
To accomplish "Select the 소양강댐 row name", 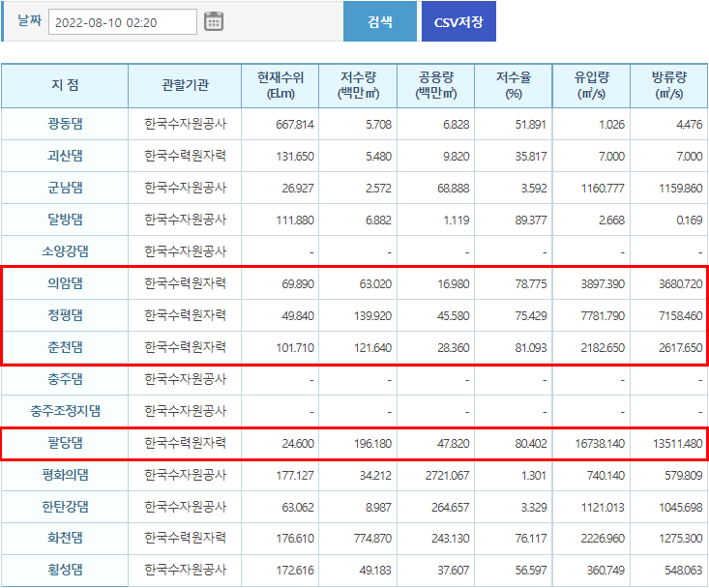I will [x=65, y=251].
